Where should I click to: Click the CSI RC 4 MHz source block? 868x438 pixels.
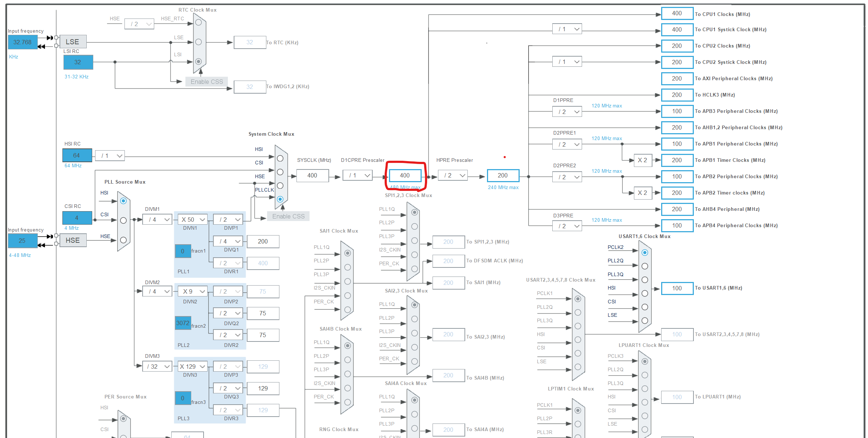click(77, 218)
